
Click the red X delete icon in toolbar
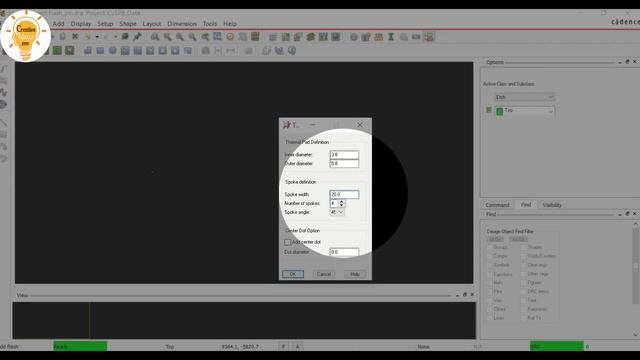coord(75,36)
